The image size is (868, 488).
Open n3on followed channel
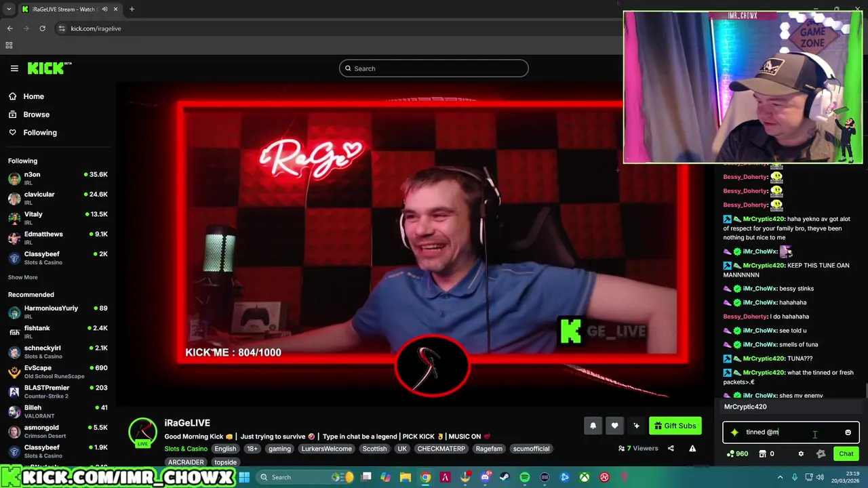[x=58, y=179]
